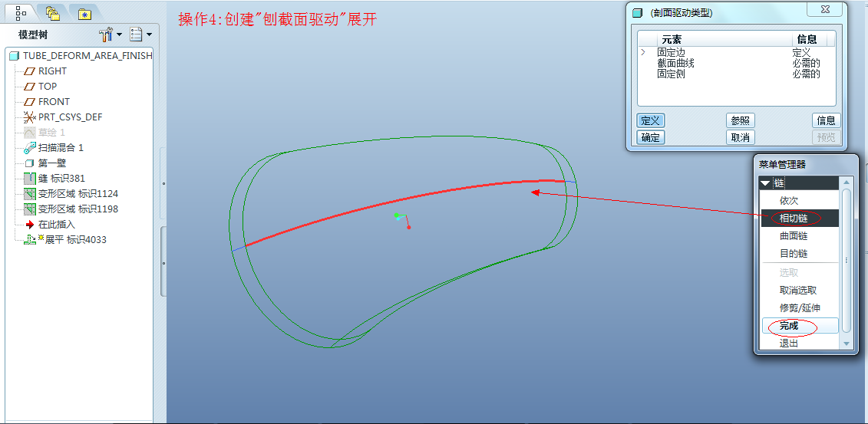
Task: Click 完成 in menu manager
Action: tap(800, 326)
